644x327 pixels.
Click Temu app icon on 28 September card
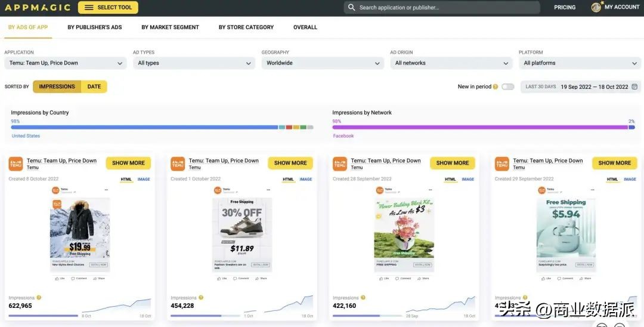[x=340, y=164]
